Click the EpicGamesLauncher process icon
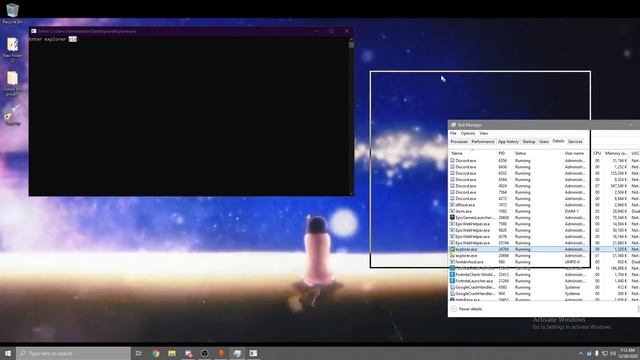The image size is (640, 360). (452, 218)
